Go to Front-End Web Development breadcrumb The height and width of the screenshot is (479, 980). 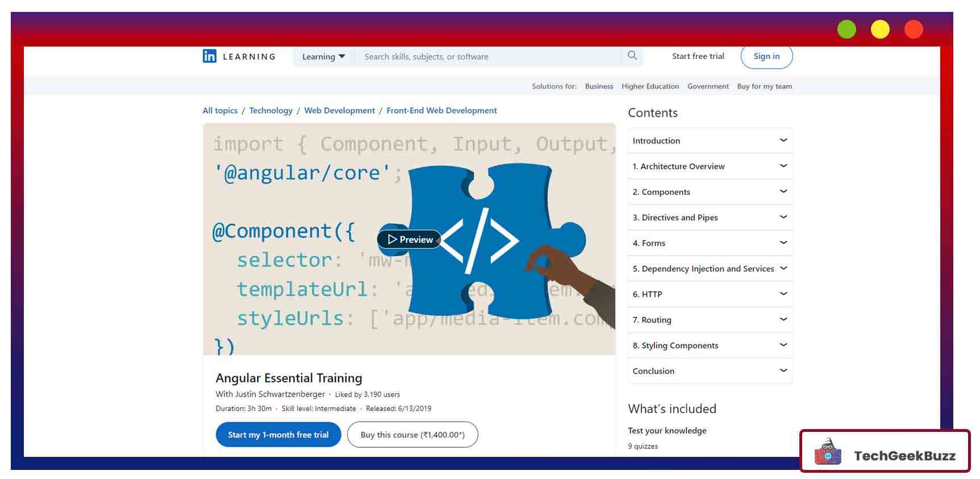(441, 111)
